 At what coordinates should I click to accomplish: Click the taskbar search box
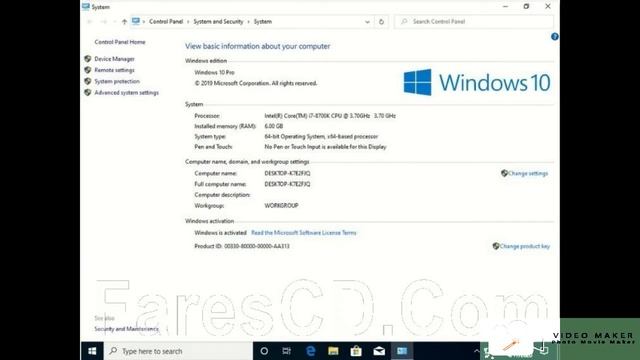[178, 351]
